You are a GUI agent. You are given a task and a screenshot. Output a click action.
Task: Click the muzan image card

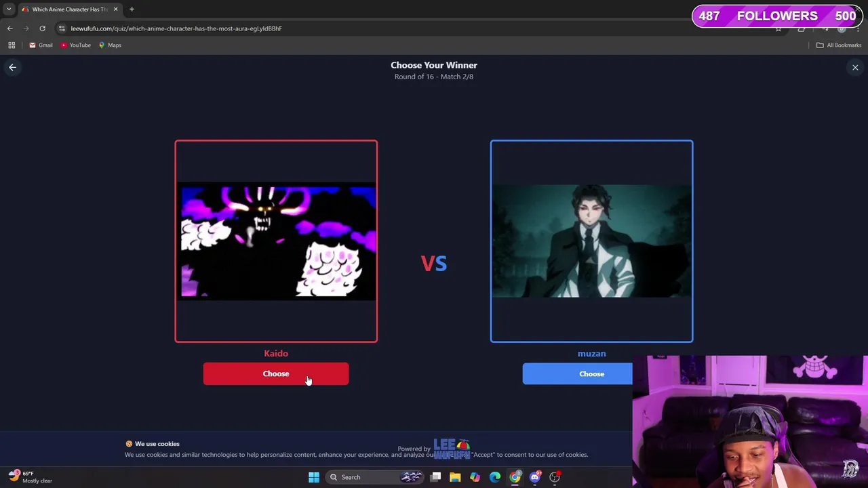(x=591, y=241)
